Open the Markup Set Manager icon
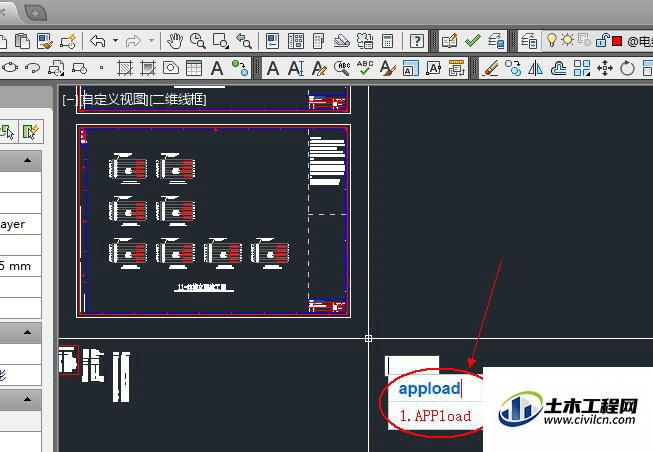Screen dimensions: 653x452 pos(365,41)
